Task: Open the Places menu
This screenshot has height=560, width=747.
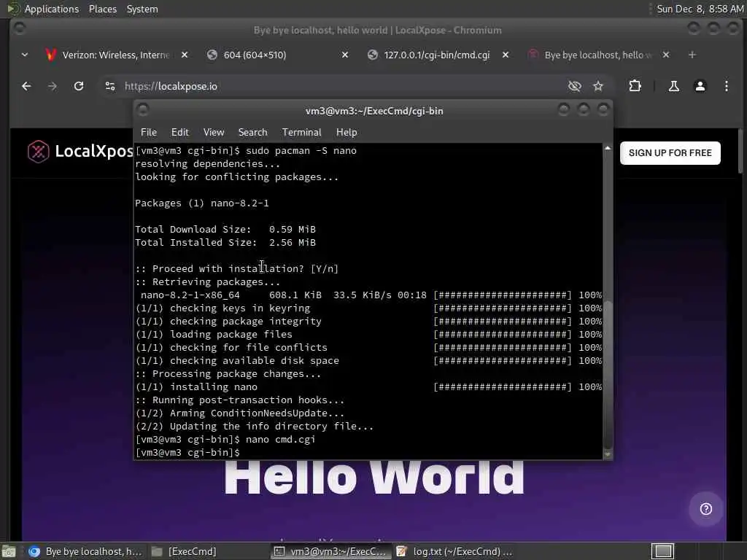Action: click(x=103, y=9)
